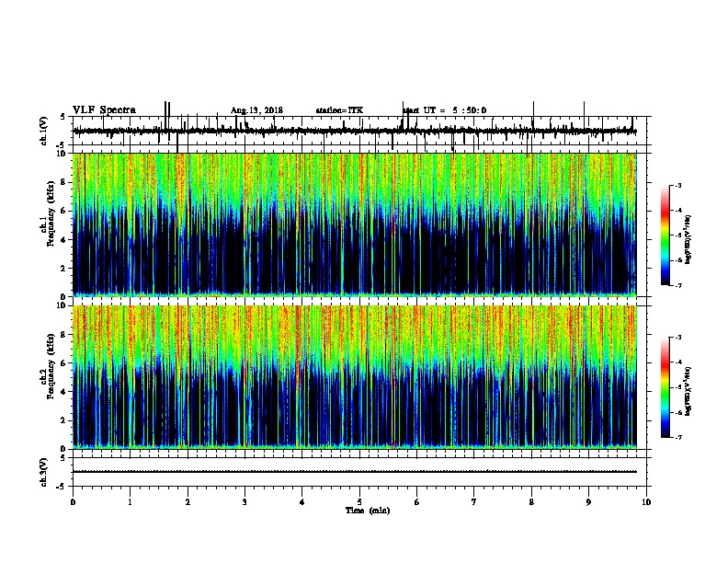Click the -7 label on ch.2 color scale
The image size is (728, 563).
(x=677, y=438)
